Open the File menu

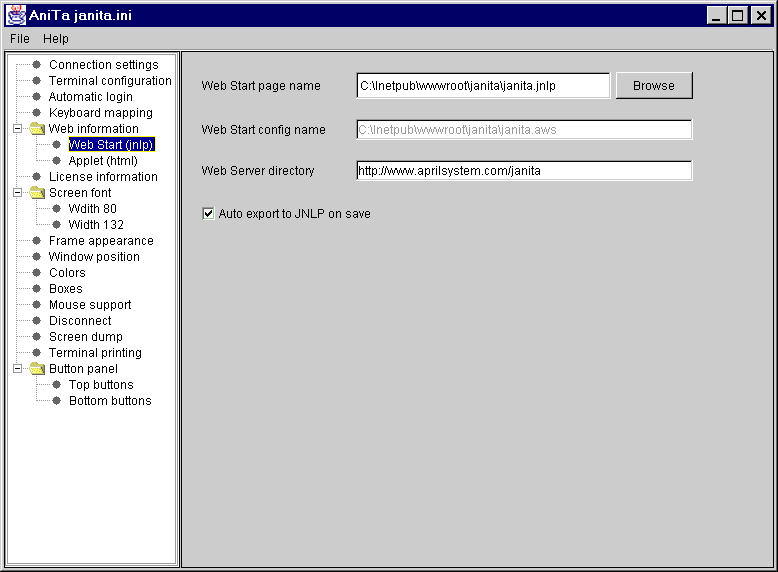(x=20, y=39)
